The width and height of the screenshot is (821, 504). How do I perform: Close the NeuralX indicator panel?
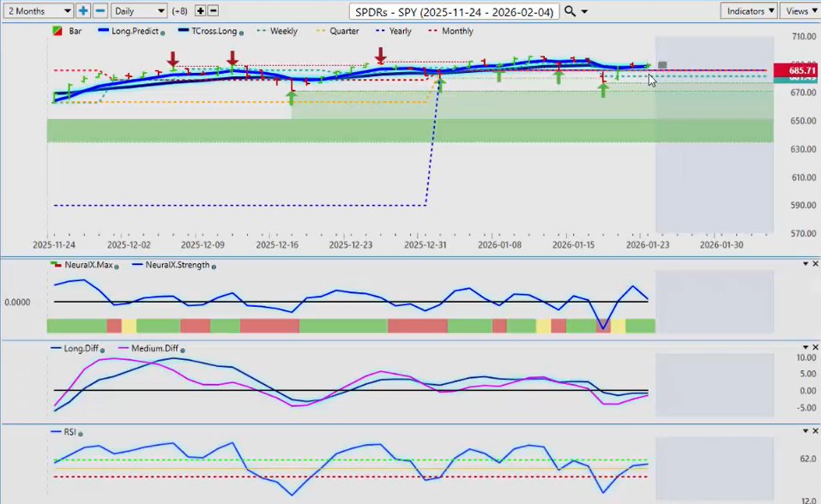pyautogui.click(x=815, y=264)
